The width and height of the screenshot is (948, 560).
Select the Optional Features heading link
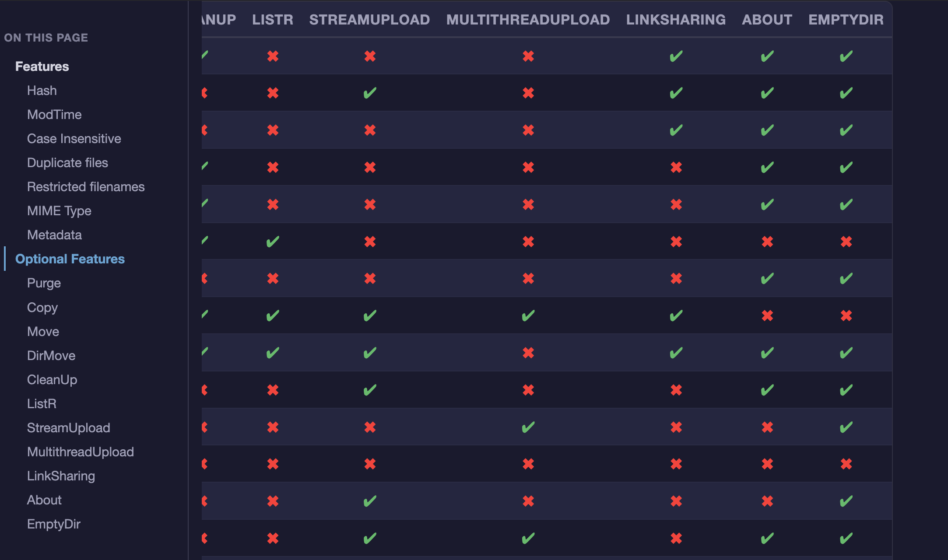click(70, 259)
